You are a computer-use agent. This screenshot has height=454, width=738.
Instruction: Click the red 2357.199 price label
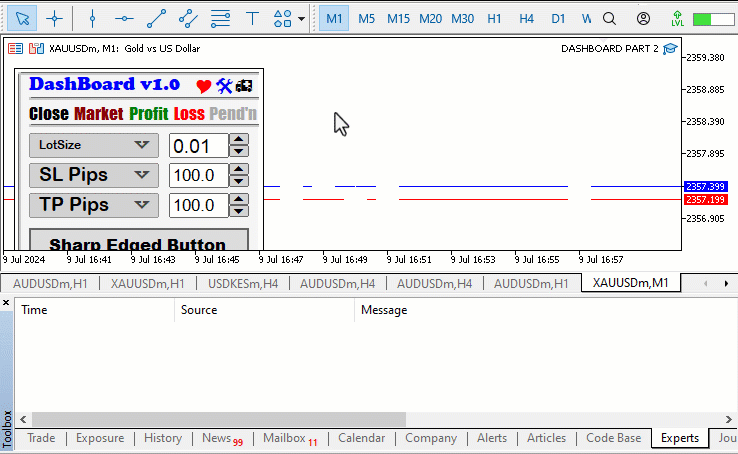(x=706, y=199)
